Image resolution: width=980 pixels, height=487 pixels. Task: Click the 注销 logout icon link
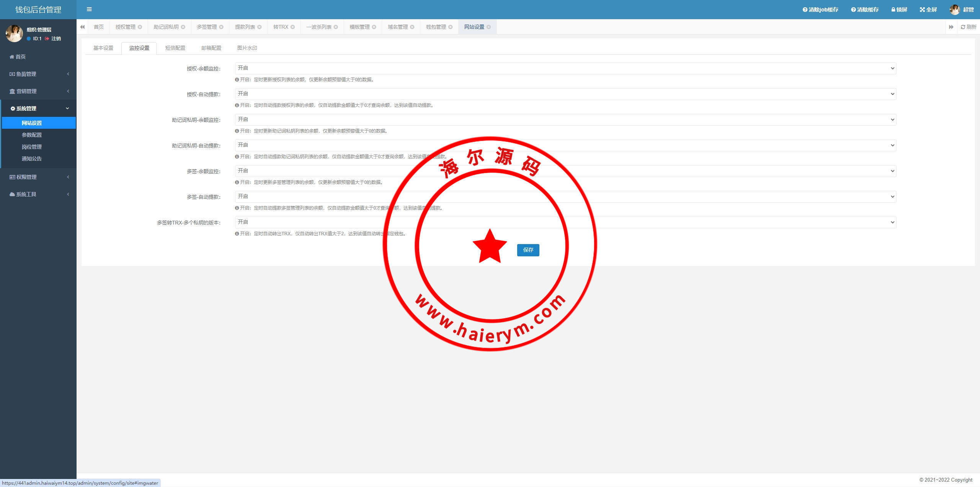tap(47, 39)
